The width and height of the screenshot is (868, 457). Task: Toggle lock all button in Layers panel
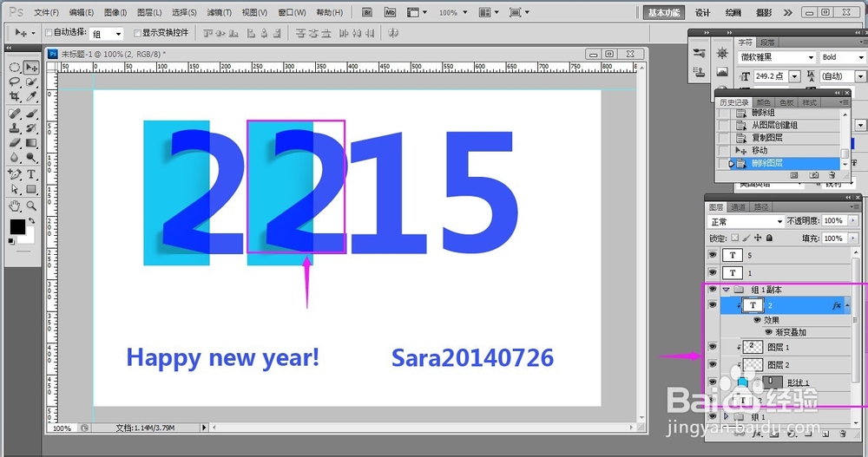coord(769,238)
